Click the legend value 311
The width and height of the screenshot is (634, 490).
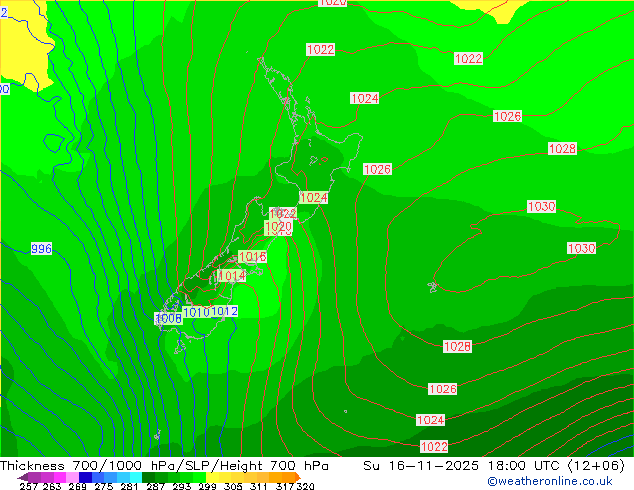[259, 486]
